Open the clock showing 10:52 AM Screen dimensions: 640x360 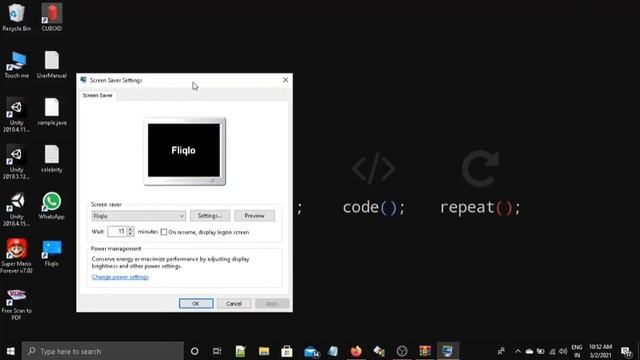600,351
